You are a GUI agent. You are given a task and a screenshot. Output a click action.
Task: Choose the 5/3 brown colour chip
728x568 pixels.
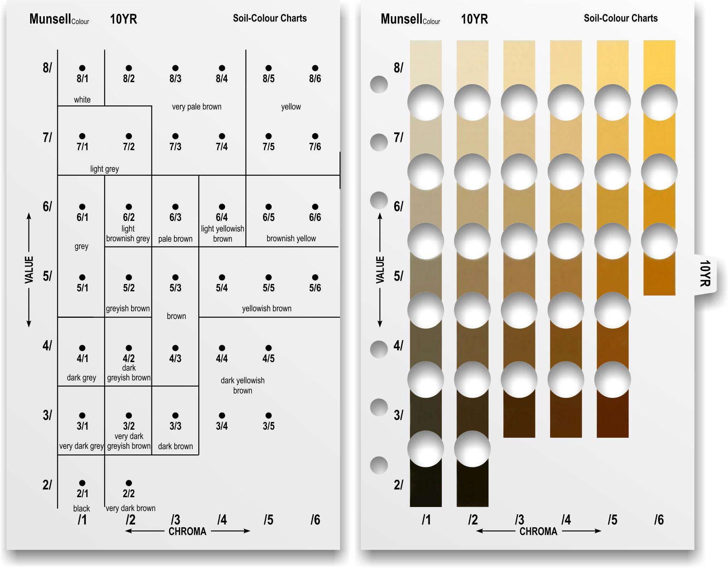(519, 276)
